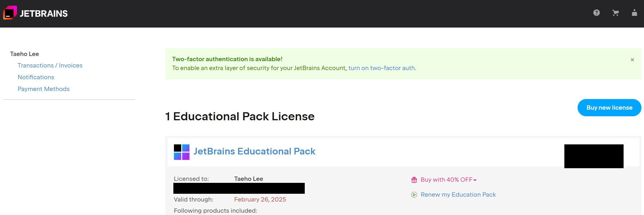Click the 1 Educational Pack License heading

point(240,116)
